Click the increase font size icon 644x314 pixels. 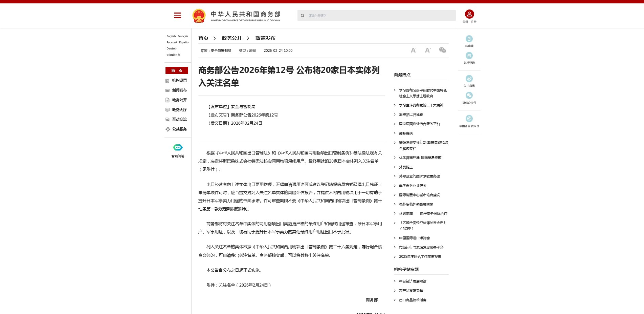pos(428,50)
